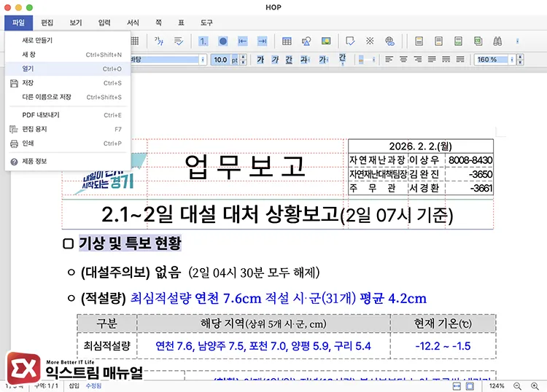Image resolution: width=547 pixels, height=392 pixels.
Task: Open 제품 정보 about entry
Action: pyautogui.click(x=68, y=161)
